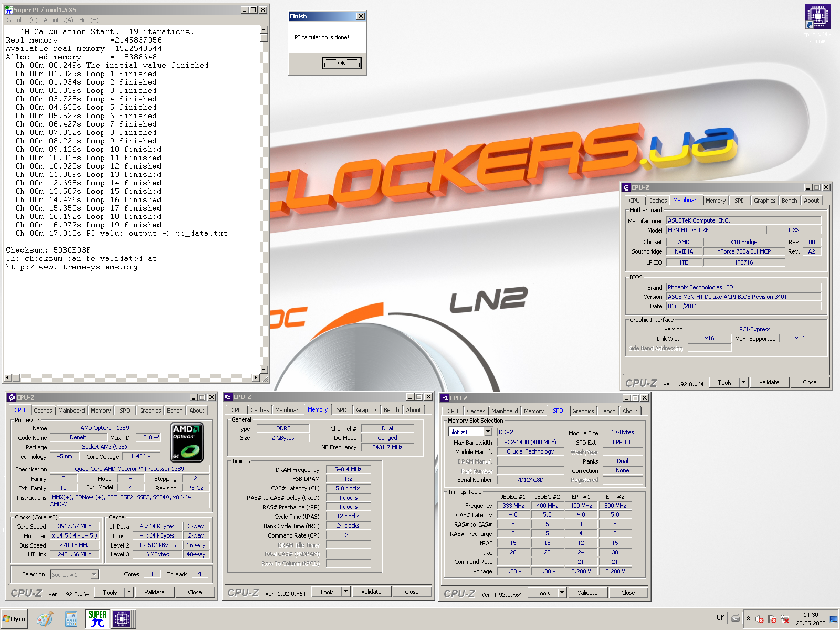
Task: Click Close button in CPU-Z Mainboard window
Action: click(x=810, y=382)
